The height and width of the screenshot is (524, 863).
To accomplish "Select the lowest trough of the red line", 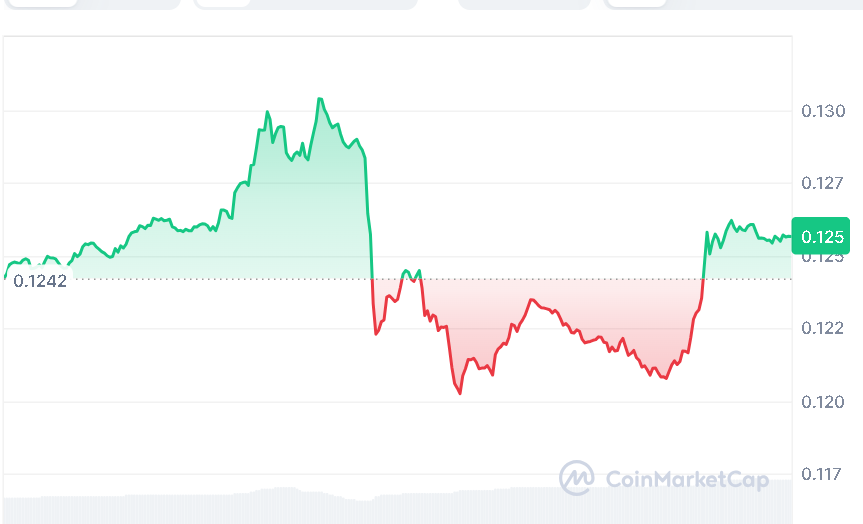I will [460, 393].
